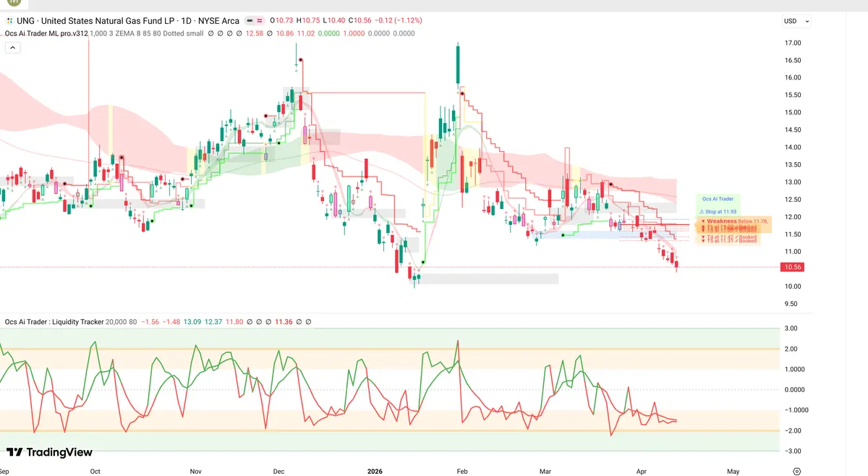Click the Liquidity Tracker value 13.09
868x476 pixels.
(192, 322)
